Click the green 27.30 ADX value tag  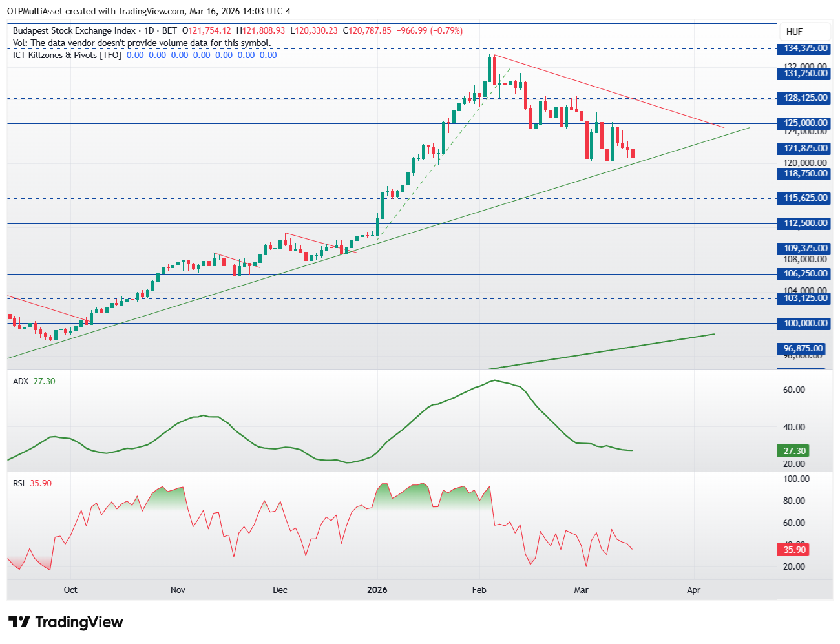point(794,451)
